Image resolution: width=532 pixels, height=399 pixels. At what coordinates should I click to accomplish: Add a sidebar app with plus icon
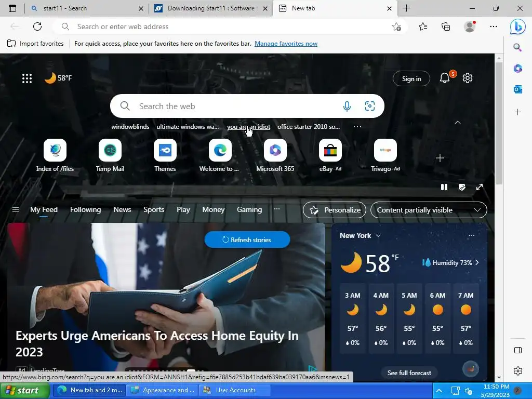click(x=517, y=112)
